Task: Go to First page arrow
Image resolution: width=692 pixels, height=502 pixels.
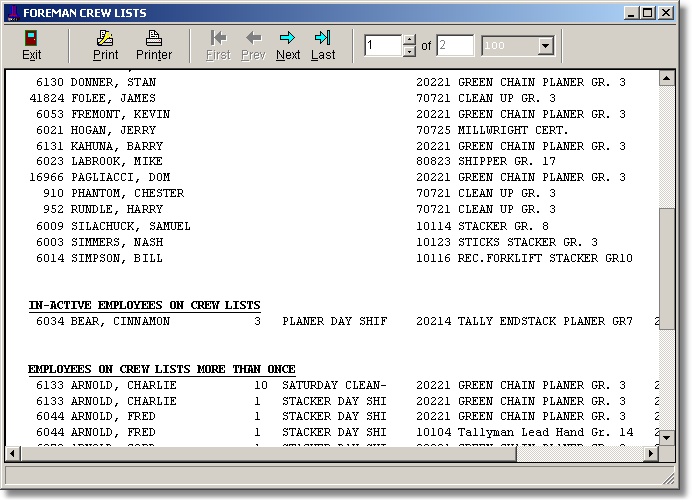Action: [x=218, y=38]
